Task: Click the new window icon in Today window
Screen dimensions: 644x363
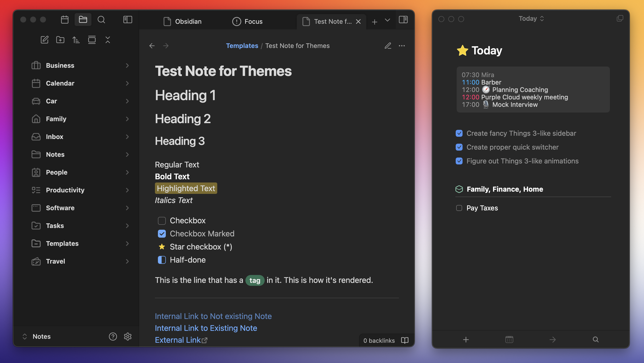Action: click(x=620, y=19)
